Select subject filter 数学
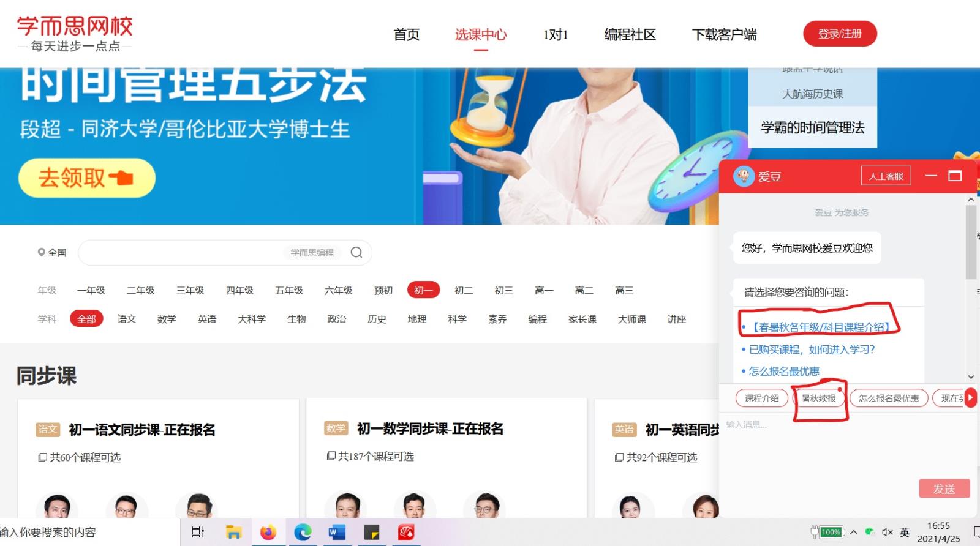 point(167,319)
